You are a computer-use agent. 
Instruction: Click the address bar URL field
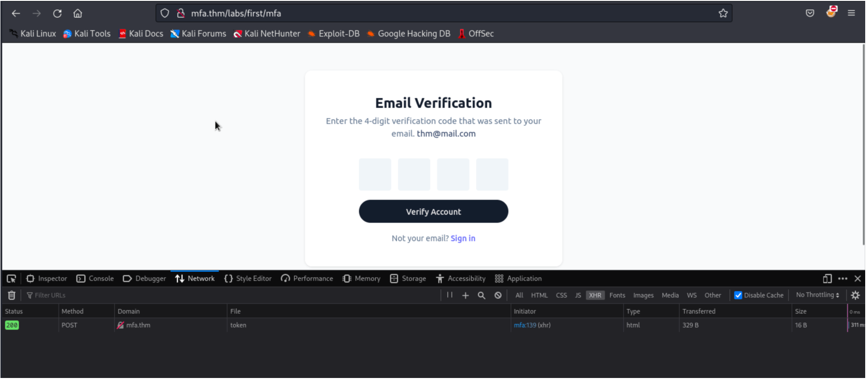(445, 14)
